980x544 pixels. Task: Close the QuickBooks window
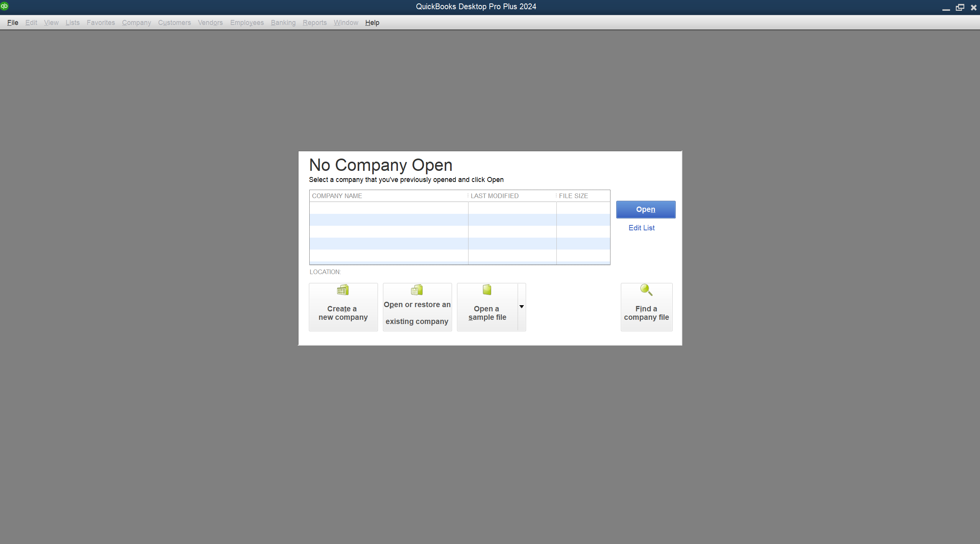[x=974, y=7]
